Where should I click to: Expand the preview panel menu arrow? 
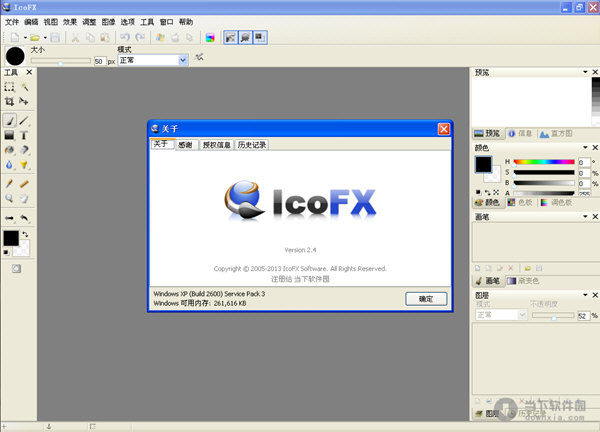click(x=585, y=72)
